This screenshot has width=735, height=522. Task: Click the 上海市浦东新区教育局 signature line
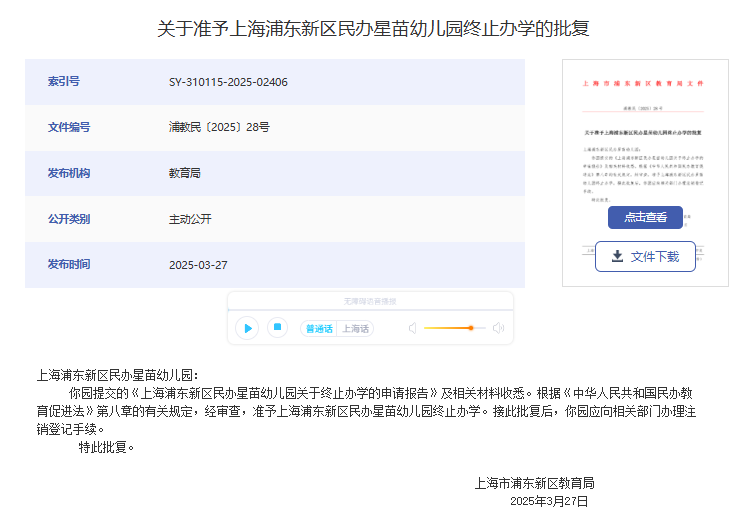pos(534,483)
